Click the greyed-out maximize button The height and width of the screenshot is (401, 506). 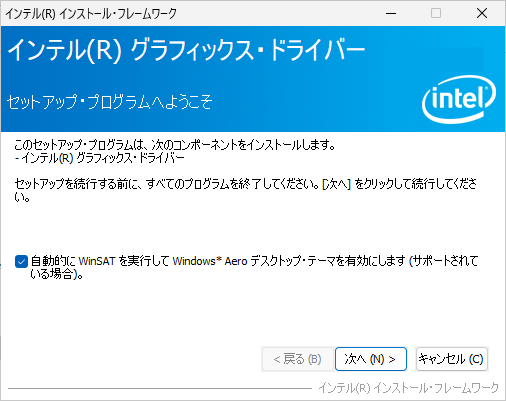tap(436, 13)
